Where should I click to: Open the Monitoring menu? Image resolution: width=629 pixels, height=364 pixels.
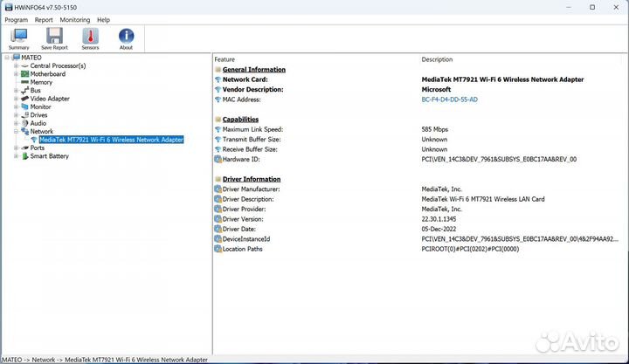(74, 19)
